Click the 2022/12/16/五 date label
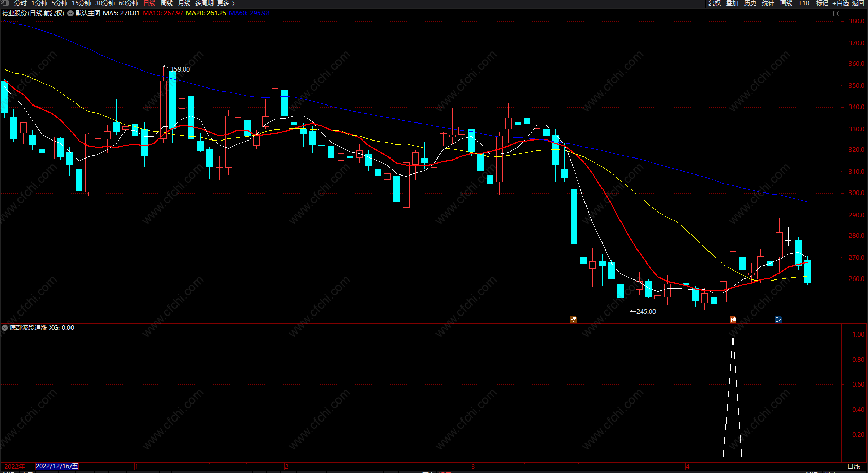Viewport: 868px width, 473px height. [57, 466]
